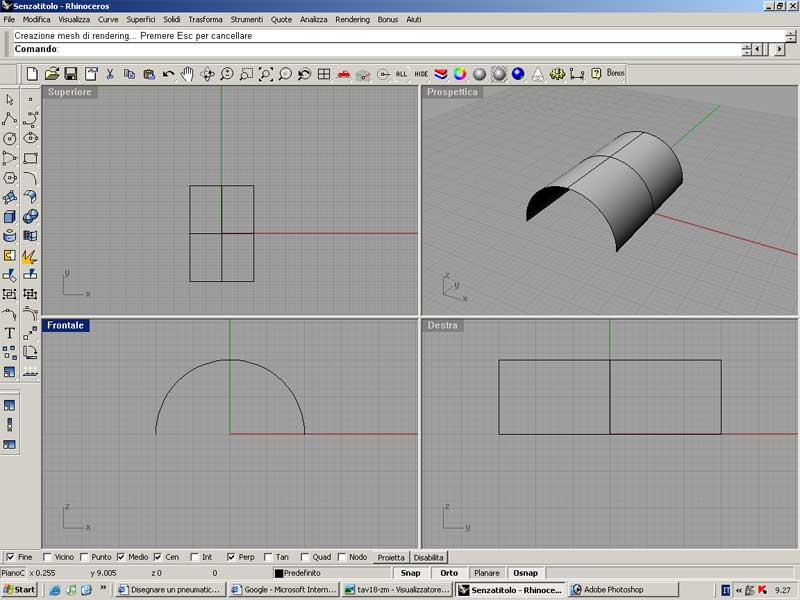Open the Frontale viewport title menu
The width and height of the screenshot is (800, 600).
pyautogui.click(x=66, y=325)
